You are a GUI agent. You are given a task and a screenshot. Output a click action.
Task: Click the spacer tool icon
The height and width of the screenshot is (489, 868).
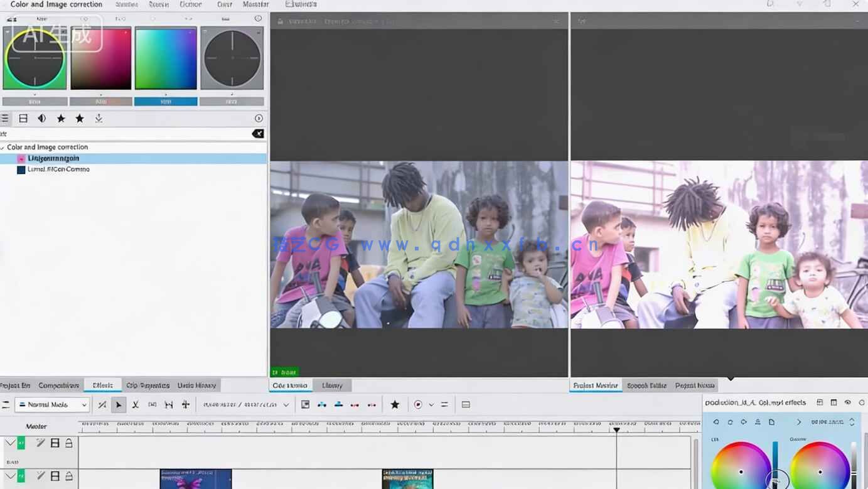click(168, 405)
